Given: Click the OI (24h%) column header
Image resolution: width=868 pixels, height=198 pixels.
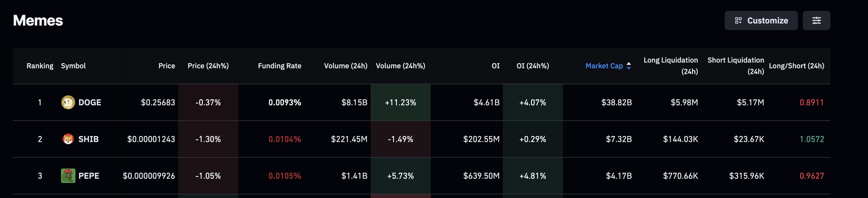Looking at the screenshot, I should [532, 66].
